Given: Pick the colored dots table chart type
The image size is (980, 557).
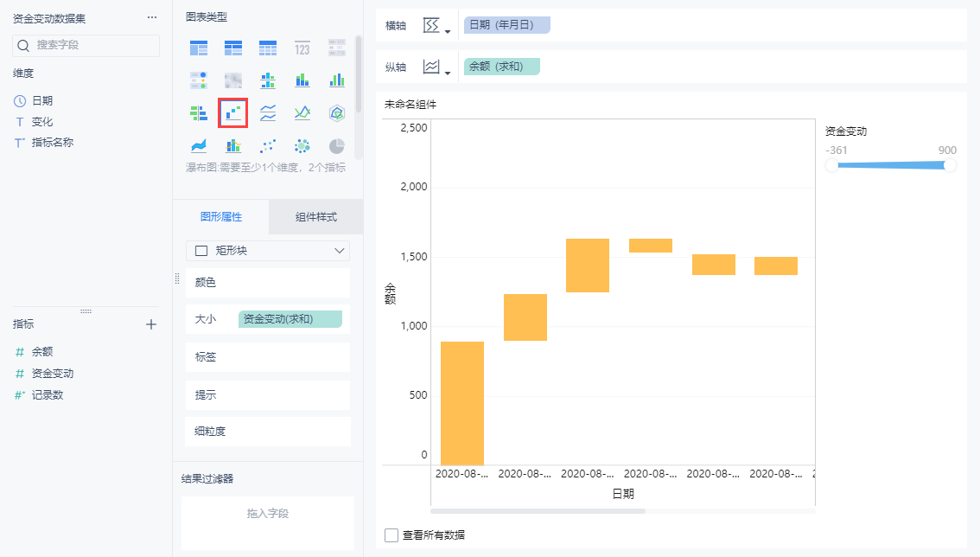Looking at the screenshot, I should click(199, 80).
